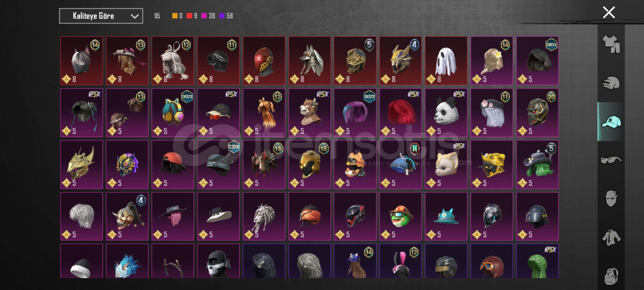Select the panda head mask item
Viewport: 644px width, 290px height.
point(446,113)
